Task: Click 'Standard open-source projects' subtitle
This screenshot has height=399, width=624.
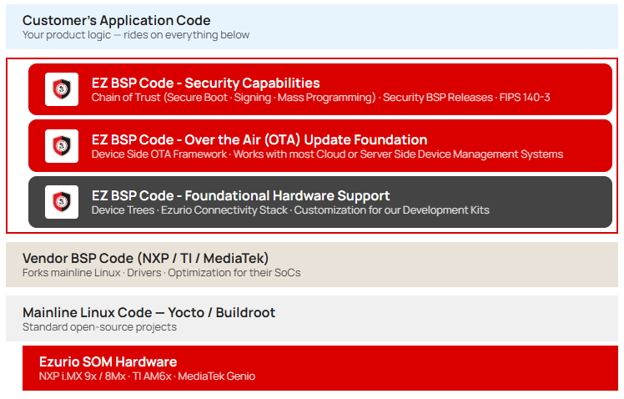Action: click(99, 327)
